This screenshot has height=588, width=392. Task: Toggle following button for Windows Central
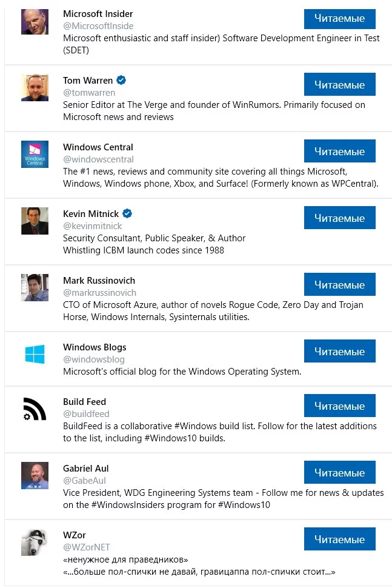tap(339, 152)
